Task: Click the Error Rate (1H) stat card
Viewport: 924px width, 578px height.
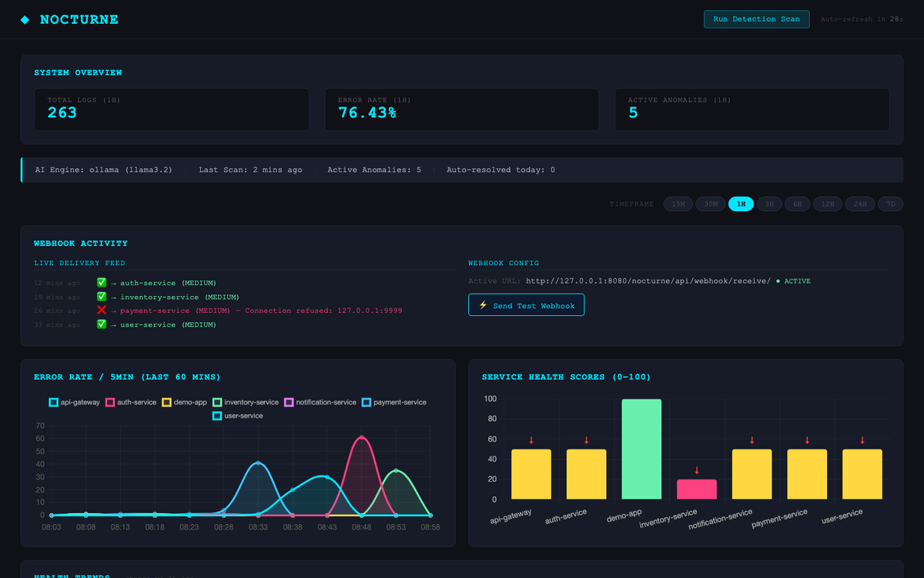Action: click(x=462, y=109)
